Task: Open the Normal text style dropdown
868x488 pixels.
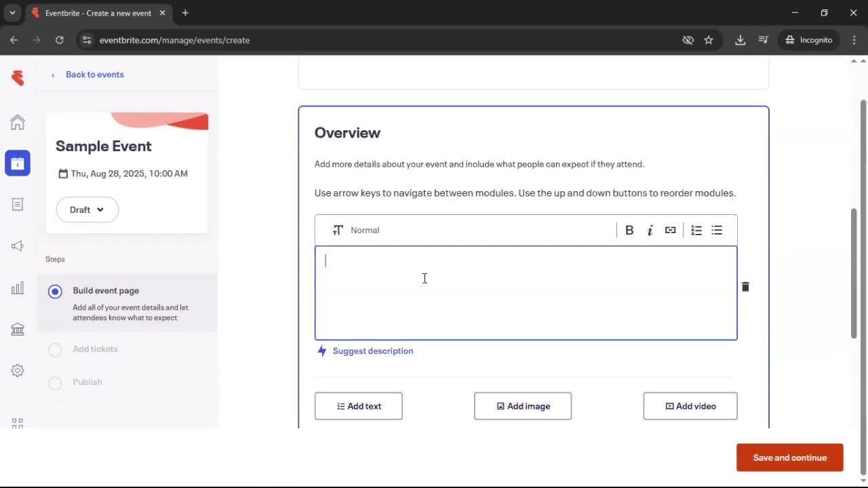Action: [x=356, y=230]
